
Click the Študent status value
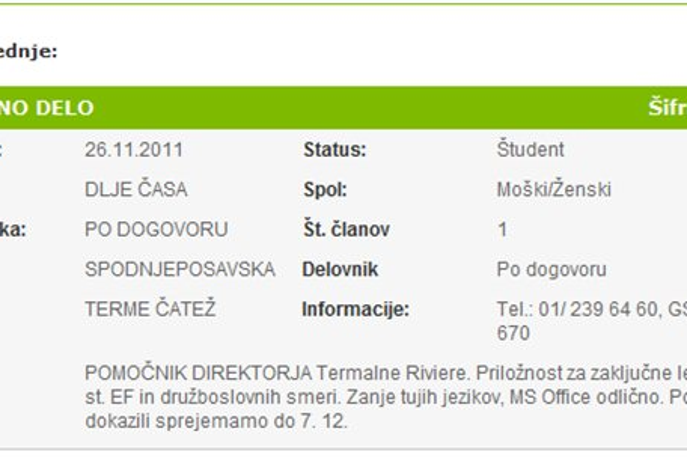(530, 149)
